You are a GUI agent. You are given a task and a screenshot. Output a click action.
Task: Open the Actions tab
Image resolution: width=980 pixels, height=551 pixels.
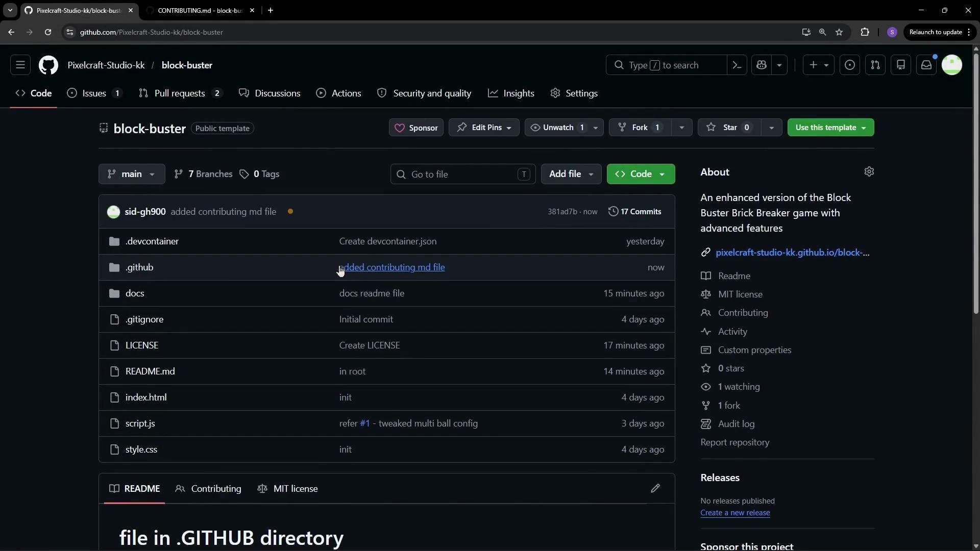(338, 93)
